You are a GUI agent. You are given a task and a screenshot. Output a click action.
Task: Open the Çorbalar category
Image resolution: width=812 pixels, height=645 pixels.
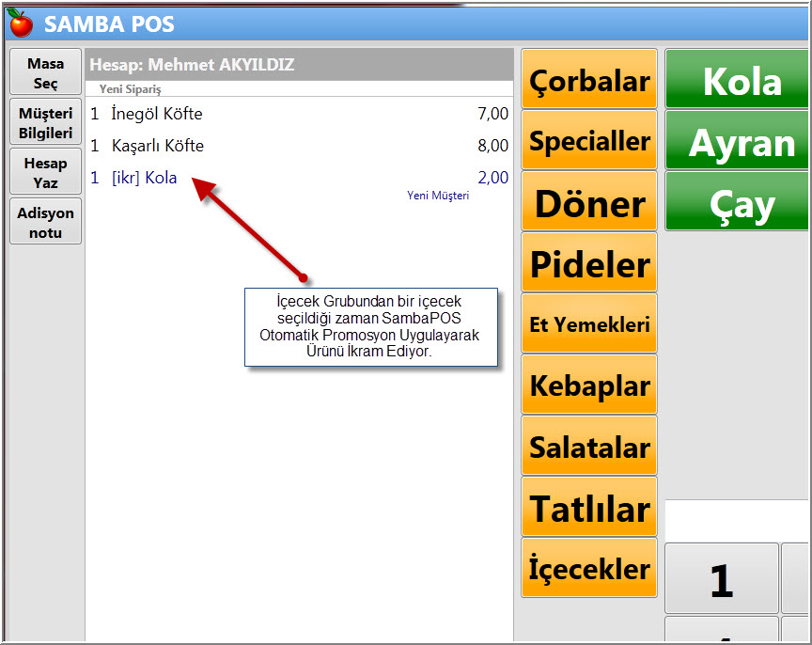click(x=588, y=79)
